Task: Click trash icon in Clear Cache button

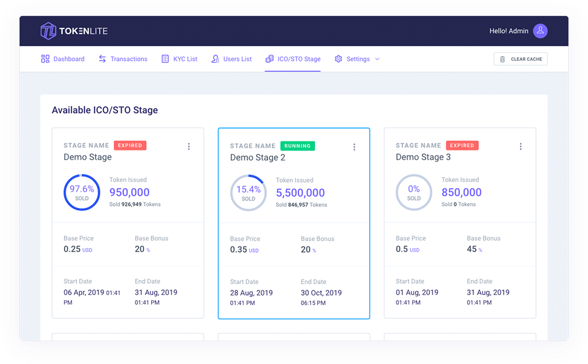Action: coord(502,59)
